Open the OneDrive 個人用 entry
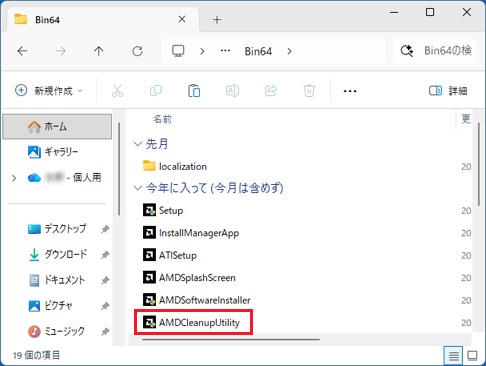 [65, 178]
